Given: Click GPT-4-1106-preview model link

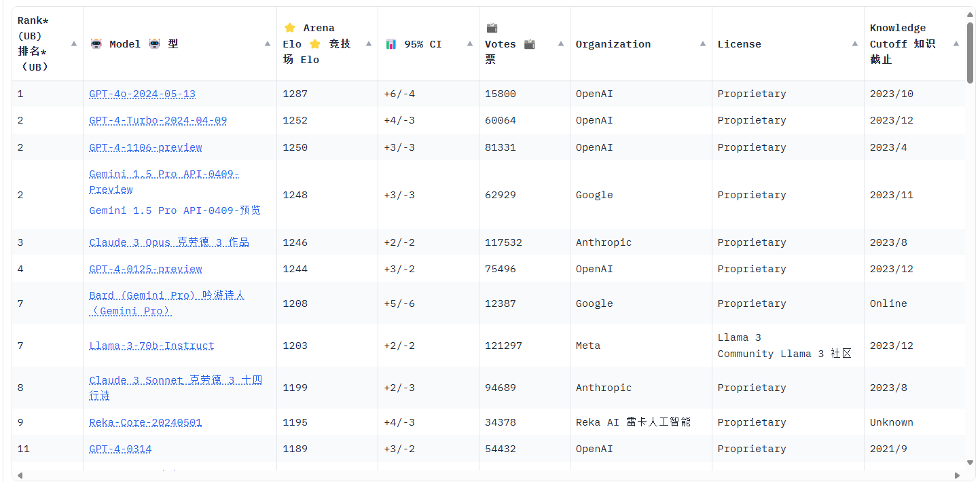Looking at the screenshot, I should (x=146, y=148).
